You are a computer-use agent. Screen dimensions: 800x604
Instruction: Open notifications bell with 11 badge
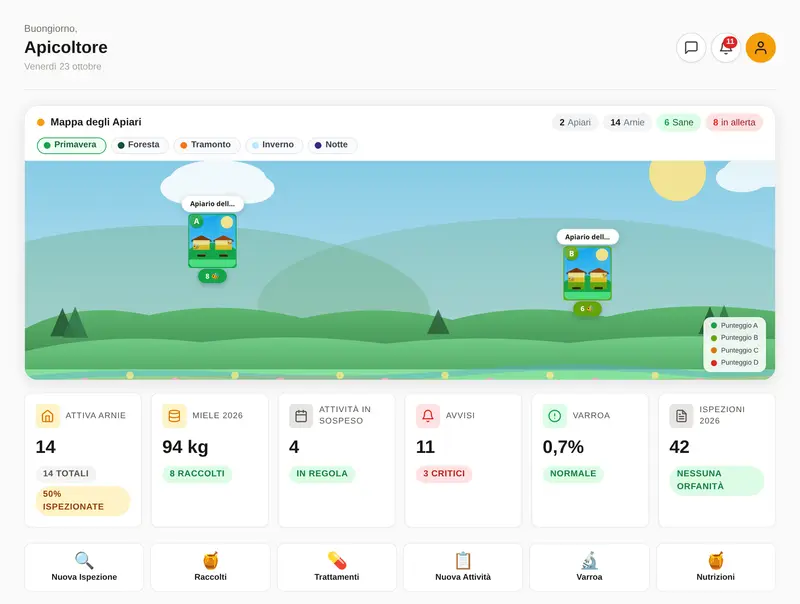(726, 47)
